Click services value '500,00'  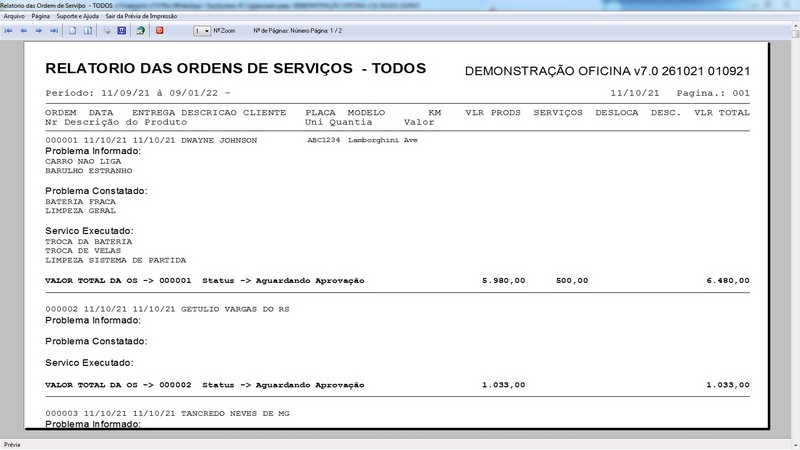pyautogui.click(x=572, y=281)
